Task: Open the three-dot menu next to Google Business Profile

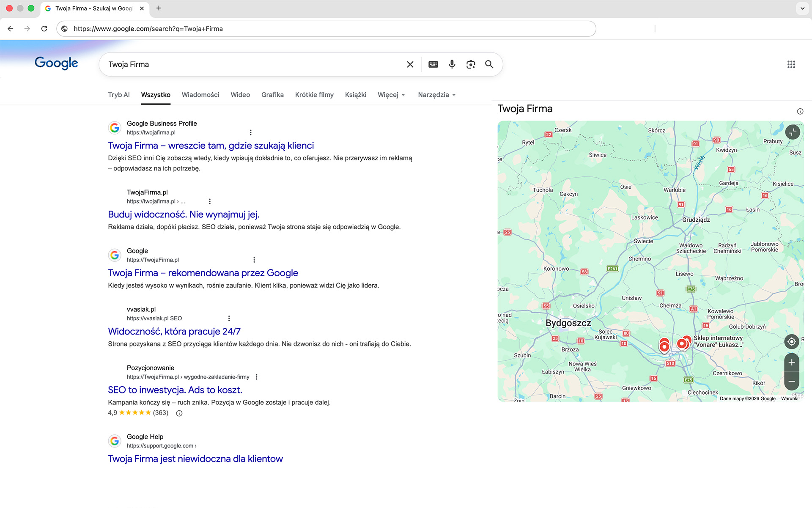Action: tap(251, 132)
